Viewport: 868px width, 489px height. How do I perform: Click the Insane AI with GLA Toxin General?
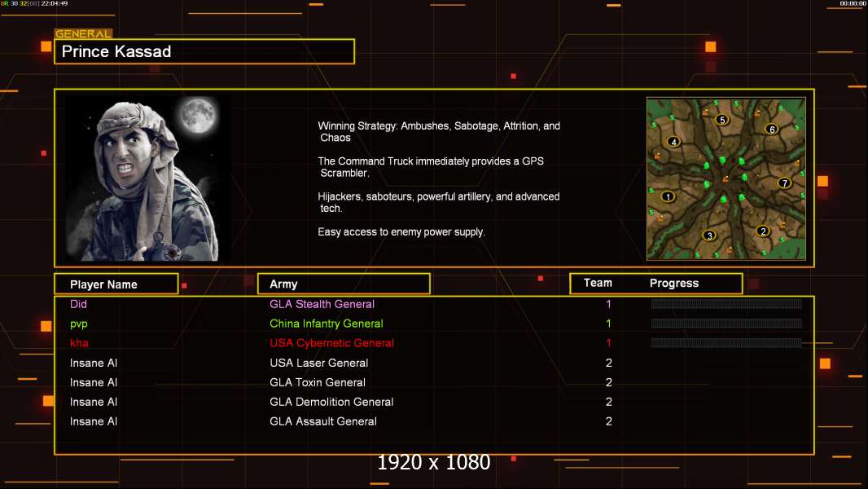click(94, 382)
